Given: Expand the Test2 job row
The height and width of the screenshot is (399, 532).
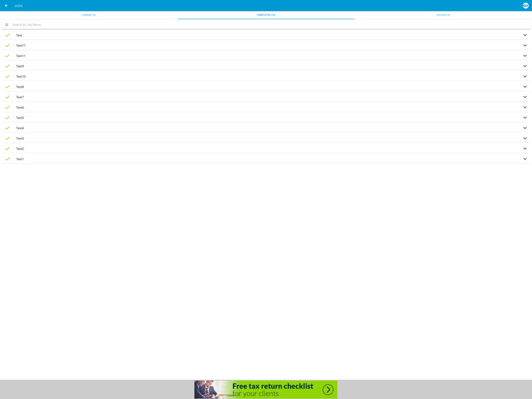Looking at the screenshot, I should coord(525,148).
